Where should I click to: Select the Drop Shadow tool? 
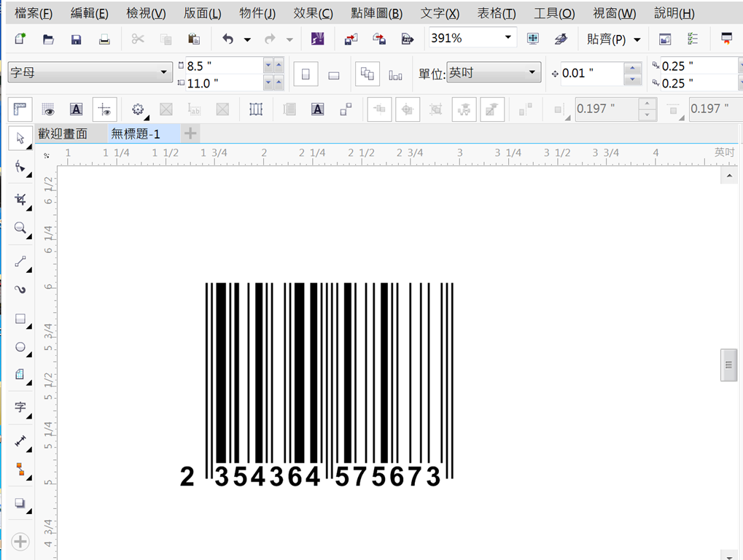[20, 503]
